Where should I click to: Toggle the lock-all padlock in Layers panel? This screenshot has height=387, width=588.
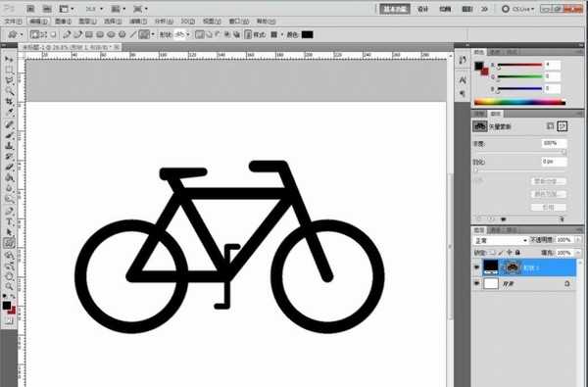tap(517, 253)
